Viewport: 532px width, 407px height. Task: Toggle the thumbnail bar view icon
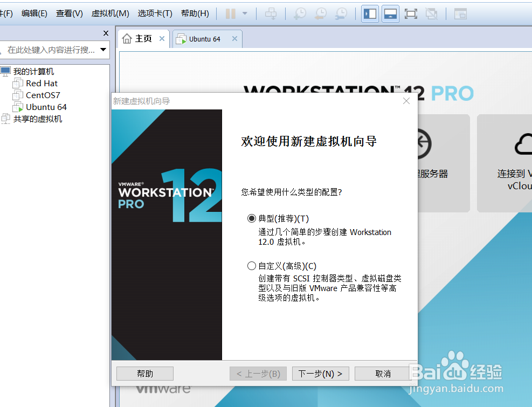pos(390,13)
